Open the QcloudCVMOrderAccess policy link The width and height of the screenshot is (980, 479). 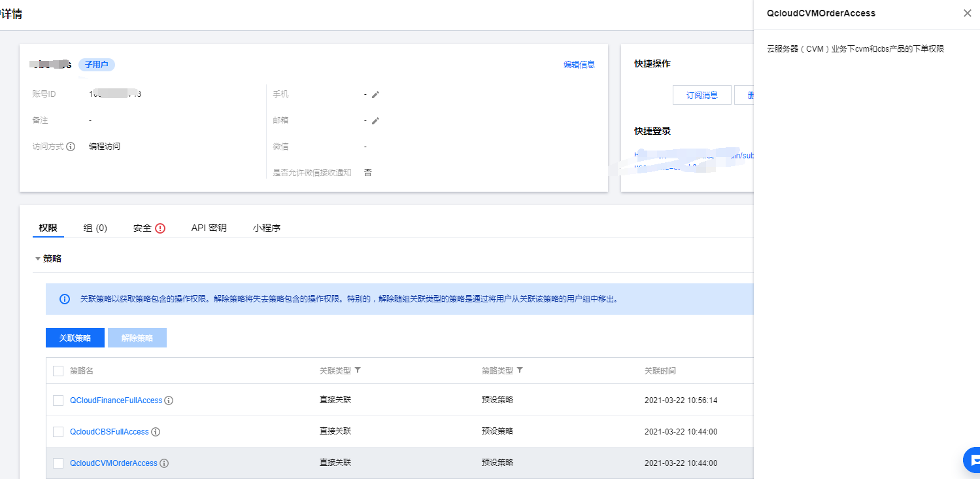click(114, 463)
